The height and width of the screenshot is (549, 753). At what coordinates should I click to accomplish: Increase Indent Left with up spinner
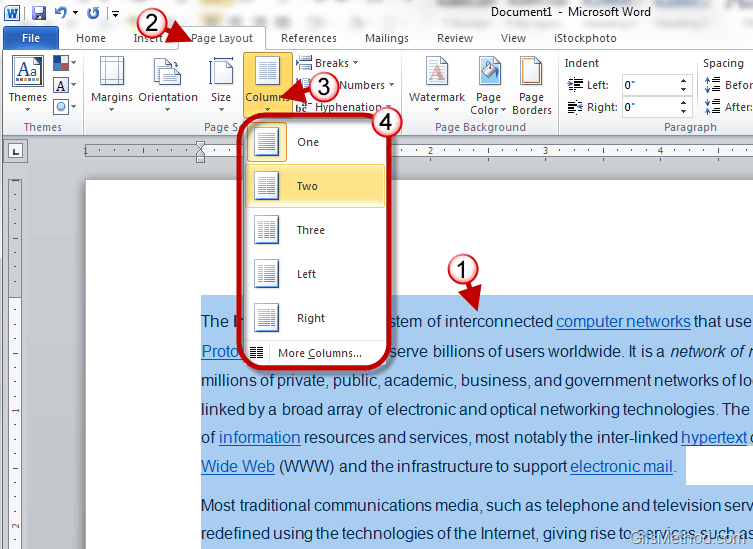683,81
